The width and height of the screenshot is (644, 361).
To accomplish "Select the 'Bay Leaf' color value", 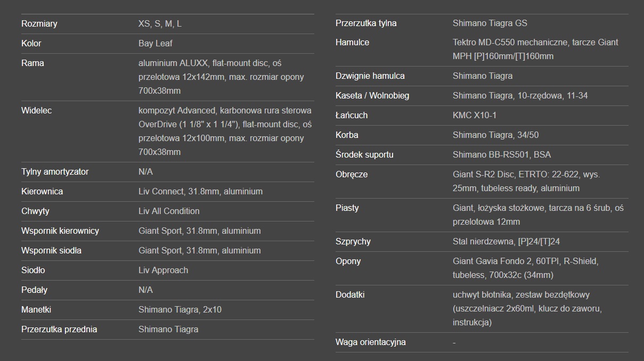I will [156, 43].
